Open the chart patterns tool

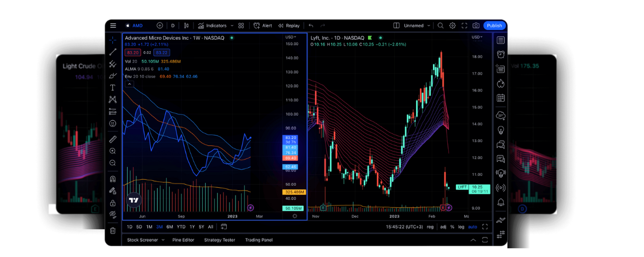point(112,100)
